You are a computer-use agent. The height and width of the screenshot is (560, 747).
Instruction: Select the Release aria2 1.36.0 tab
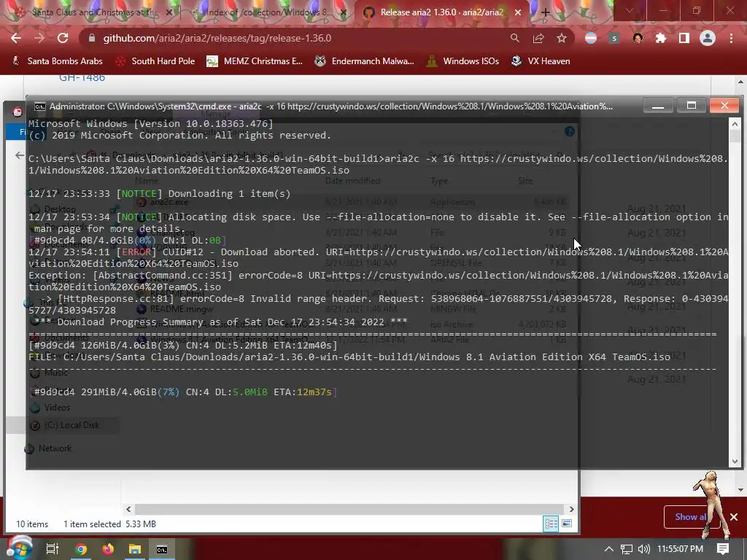coord(441,12)
